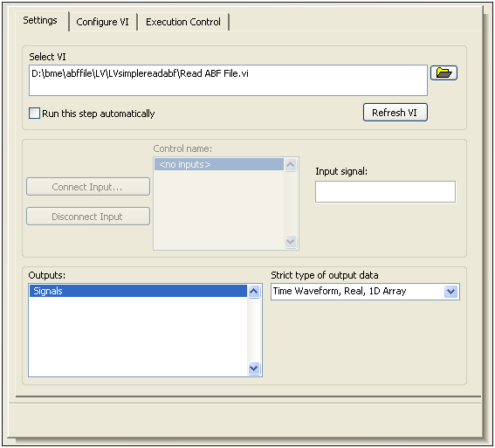Open the browse folder icon for Select VI
Image resolution: width=495 pixels, height=448 pixels.
[x=443, y=73]
